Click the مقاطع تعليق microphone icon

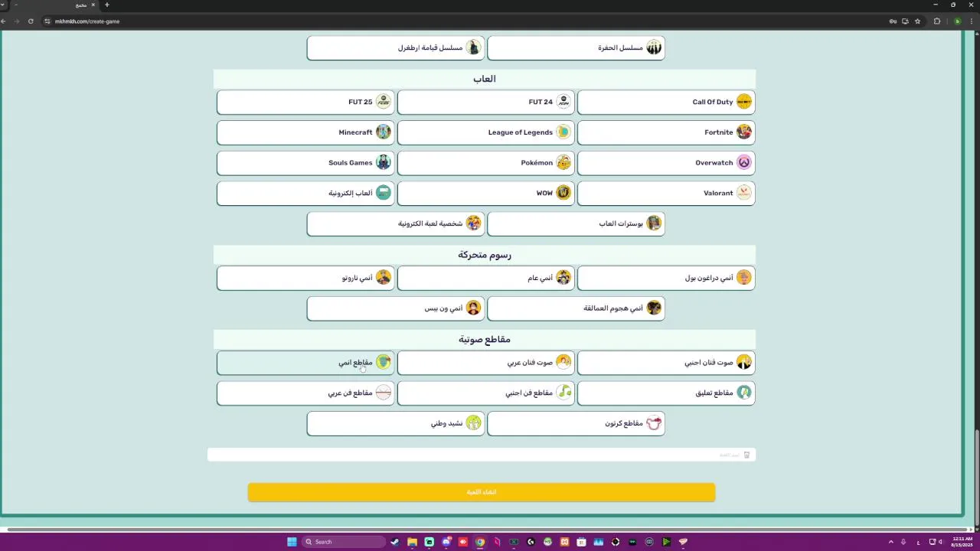(x=744, y=393)
